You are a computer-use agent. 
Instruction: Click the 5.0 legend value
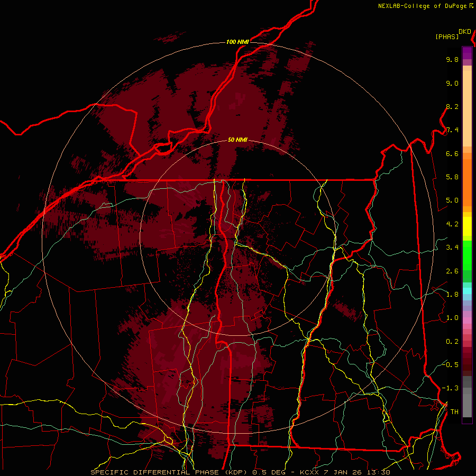452,200
